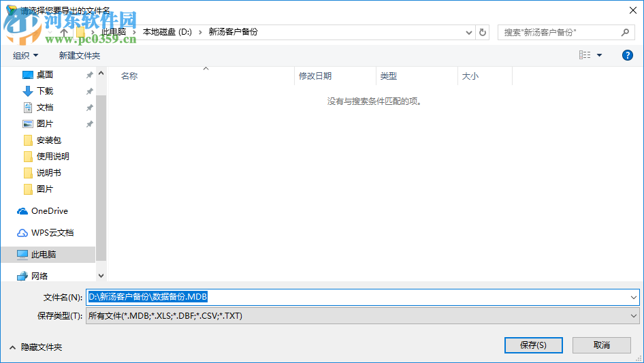Viewport: 644px width, 363px height.
Task: Go up one folder level arrow
Action: [x=64, y=32]
